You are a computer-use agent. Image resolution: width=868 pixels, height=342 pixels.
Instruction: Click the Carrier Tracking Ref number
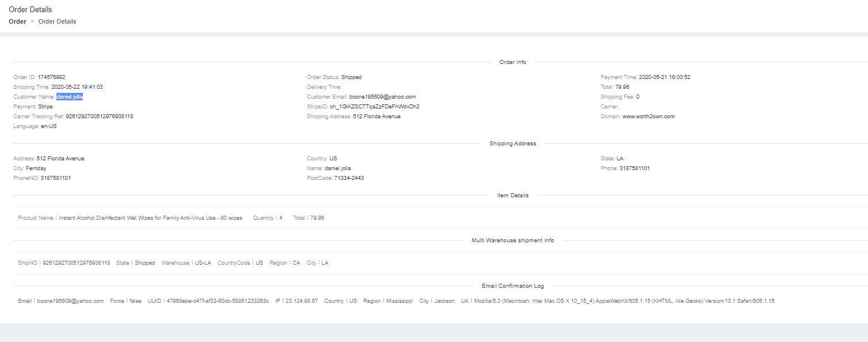pos(99,116)
